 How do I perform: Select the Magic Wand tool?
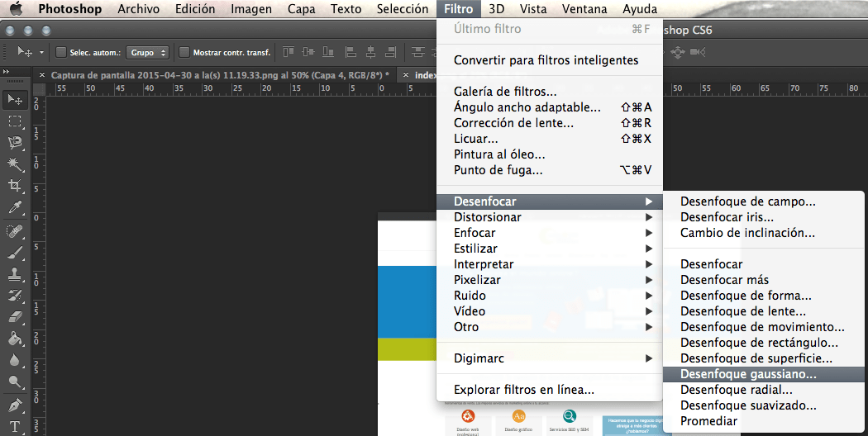(x=15, y=164)
